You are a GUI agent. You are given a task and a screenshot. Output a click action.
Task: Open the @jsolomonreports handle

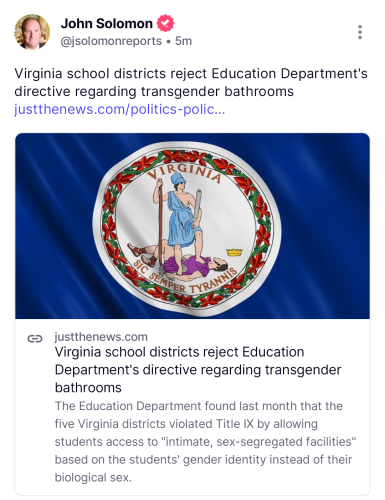pos(111,41)
